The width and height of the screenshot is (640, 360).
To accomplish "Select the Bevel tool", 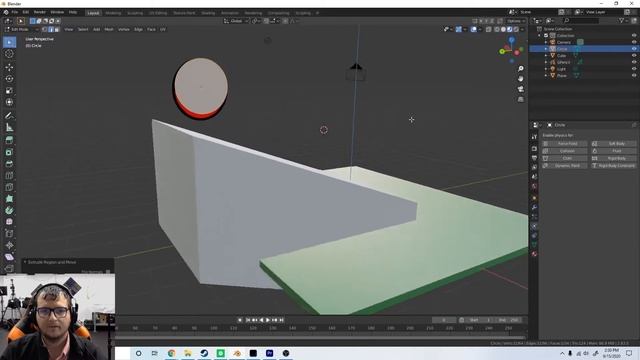I will pyautogui.click(x=9, y=164).
